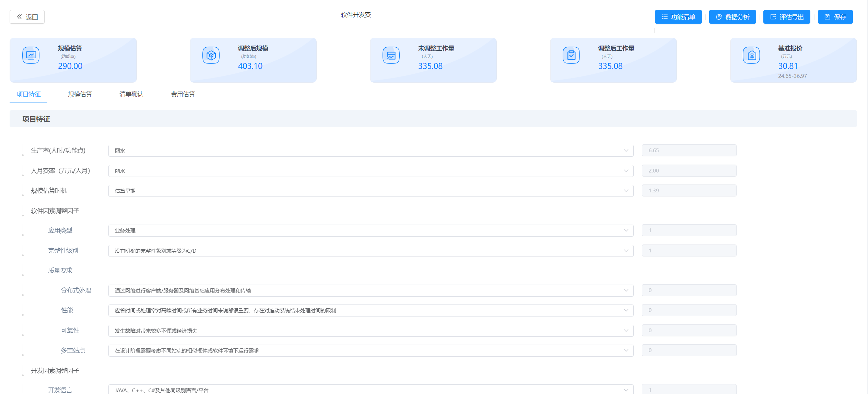The width and height of the screenshot is (868, 394).
Task: Click the pie chart icon in 数据分析
Action: point(719,17)
